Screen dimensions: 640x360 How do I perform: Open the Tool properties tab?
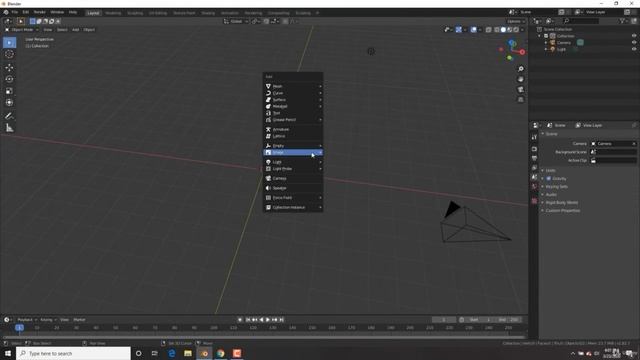tap(534, 138)
